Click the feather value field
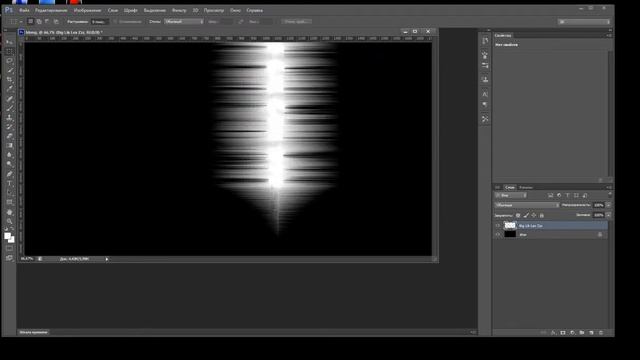640x360 pixels. coord(99,22)
